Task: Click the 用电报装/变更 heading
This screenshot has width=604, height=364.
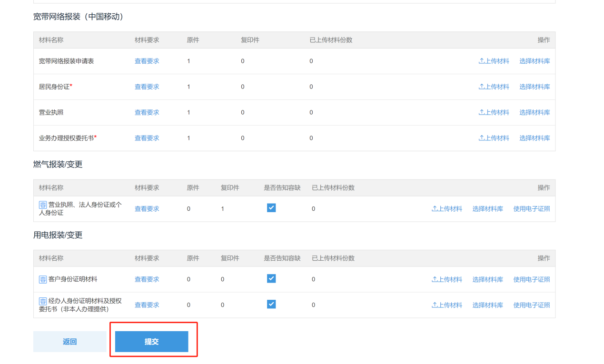Action: [x=58, y=235]
